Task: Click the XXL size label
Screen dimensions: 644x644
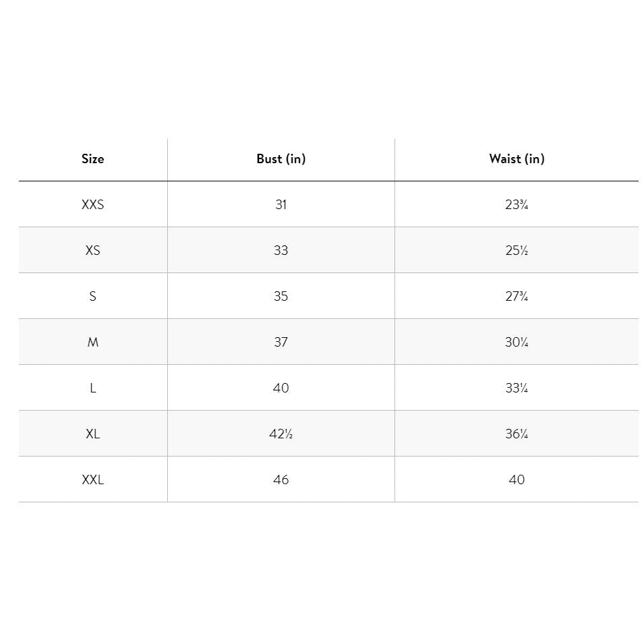Action: 93,479
